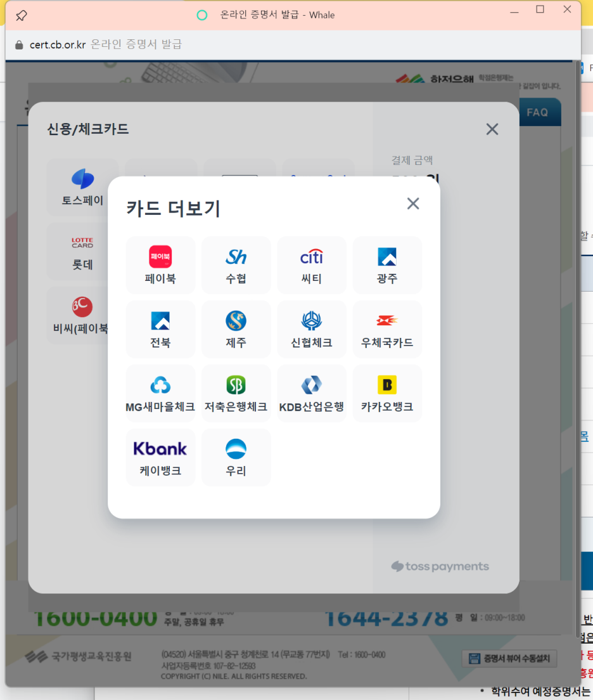
Task: Select the 전북 bank card
Action: click(160, 329)
